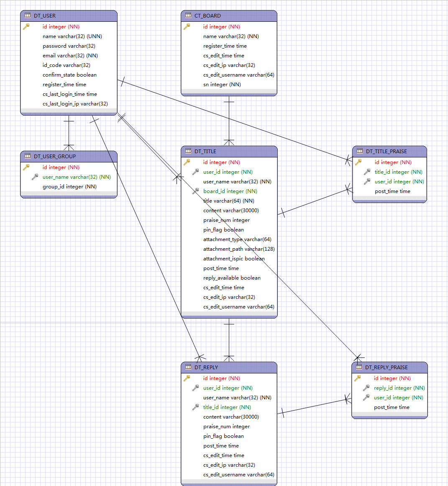Viewport: 448px width, 486px height.
Task: Click the primary key icon in DT_TITLE_PRAISE
Action: click(358, 162)
